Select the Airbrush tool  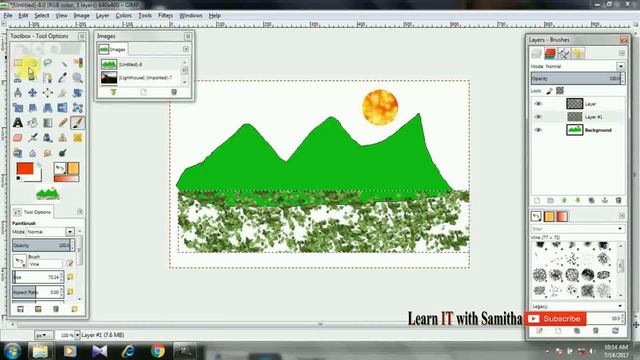click(33, 138)
